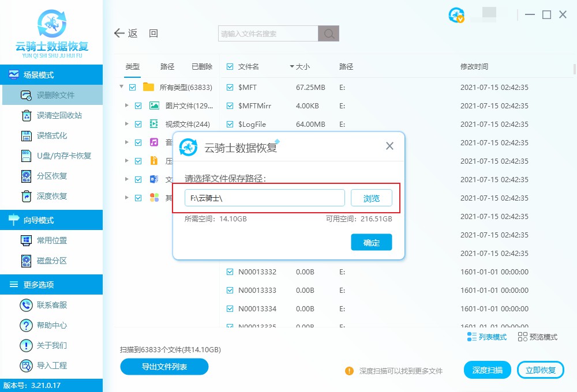Switch to 列表模式 list view
This screenshot has height=392, width=577.
(x=486, y=337)
